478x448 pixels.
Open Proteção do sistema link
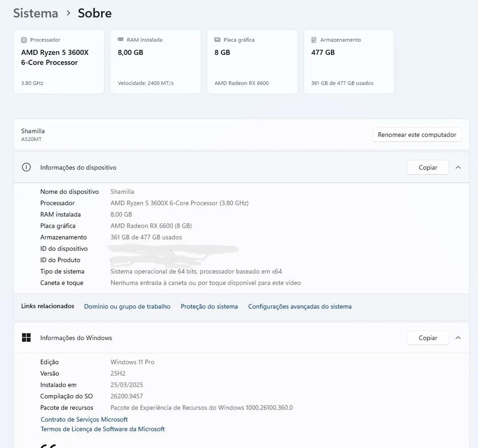pos(209,306)
